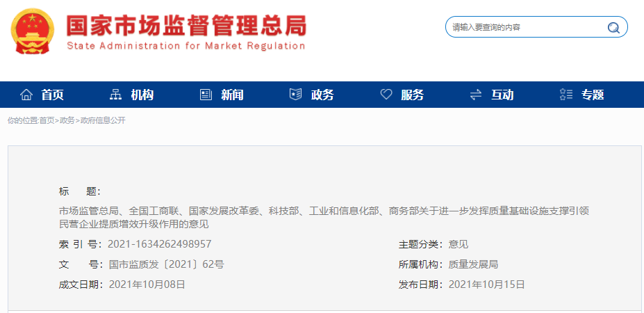Select index number 2021-1634262498957
This screenshot has height=313, width=644.
coord(159,244)
